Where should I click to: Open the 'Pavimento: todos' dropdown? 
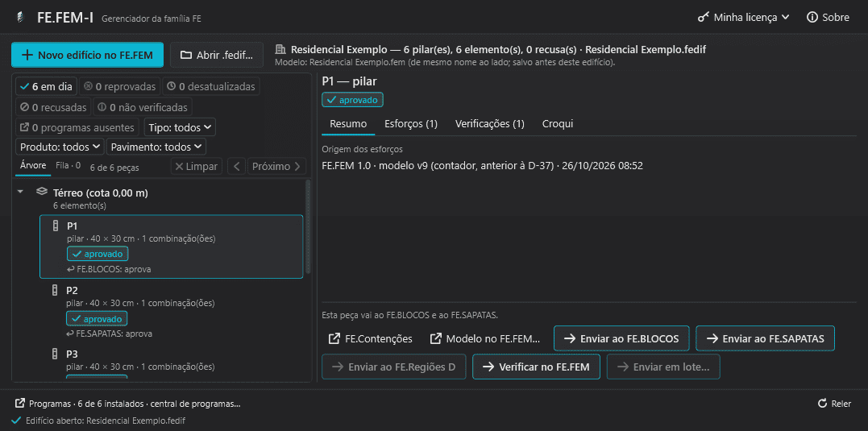156,147
